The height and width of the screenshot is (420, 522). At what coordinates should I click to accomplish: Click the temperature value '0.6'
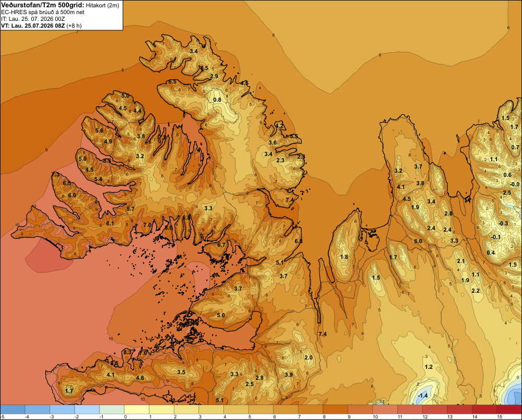pos(507,175)
